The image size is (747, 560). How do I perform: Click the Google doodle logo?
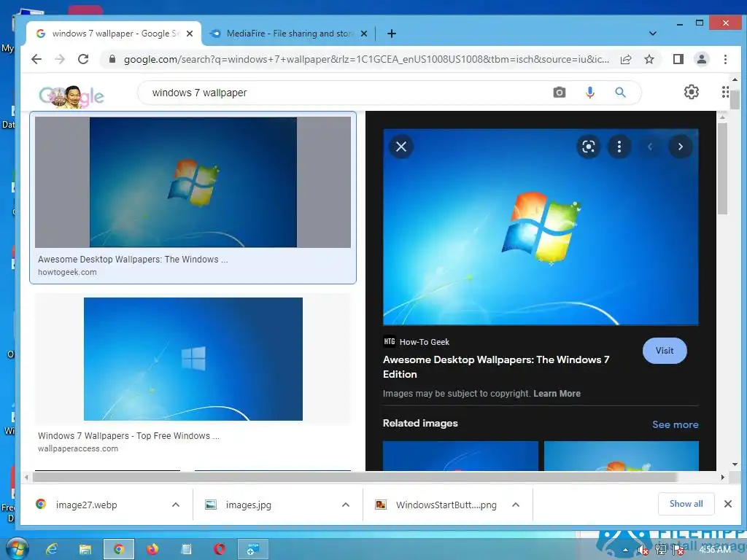71,96
